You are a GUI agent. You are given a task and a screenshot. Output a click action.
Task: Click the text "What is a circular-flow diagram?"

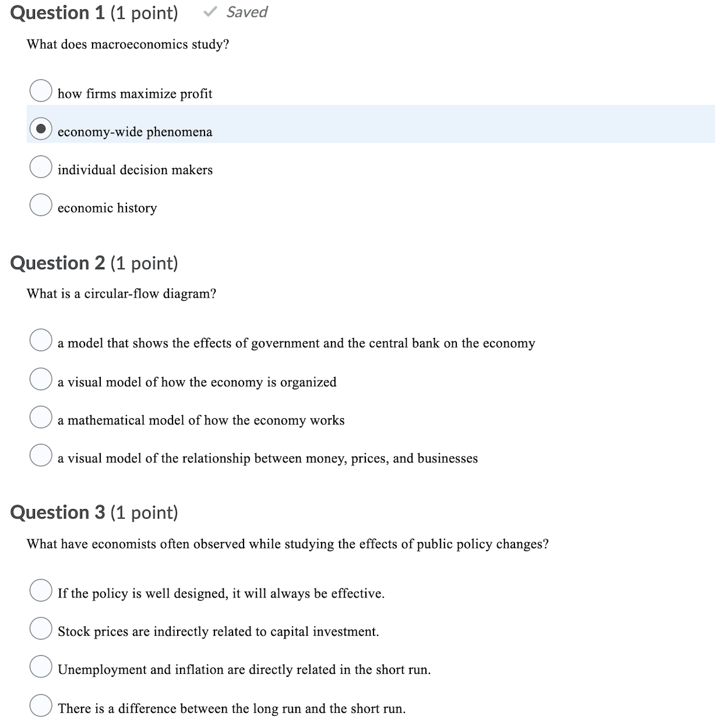(x=121, y=294)
